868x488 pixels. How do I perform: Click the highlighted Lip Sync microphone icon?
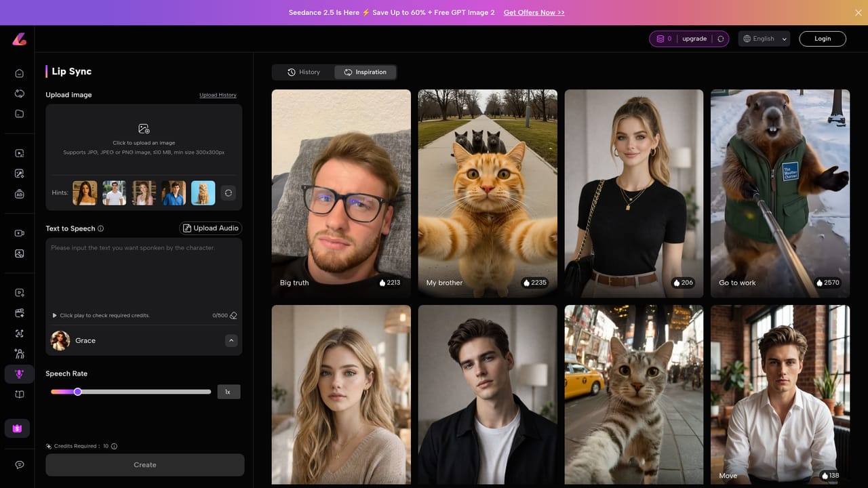tap(19, 373)
